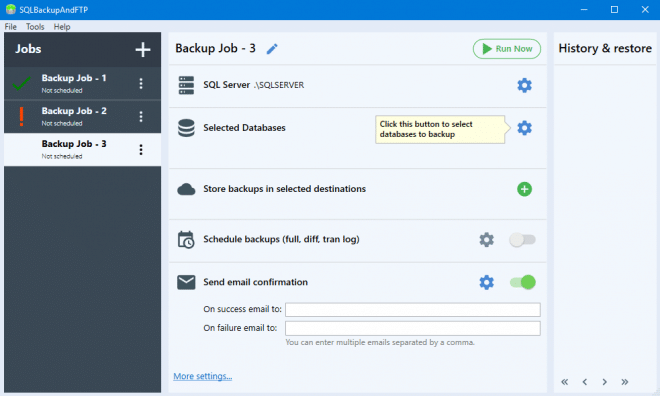
Task: Edit Backup Job - 3 name with pencil icon
Action: coord(272,49)
